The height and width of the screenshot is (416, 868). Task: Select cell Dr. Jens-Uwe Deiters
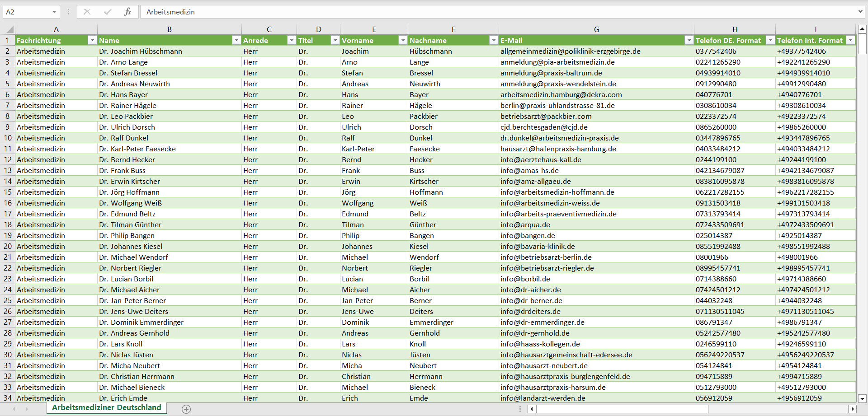point(170,311)
